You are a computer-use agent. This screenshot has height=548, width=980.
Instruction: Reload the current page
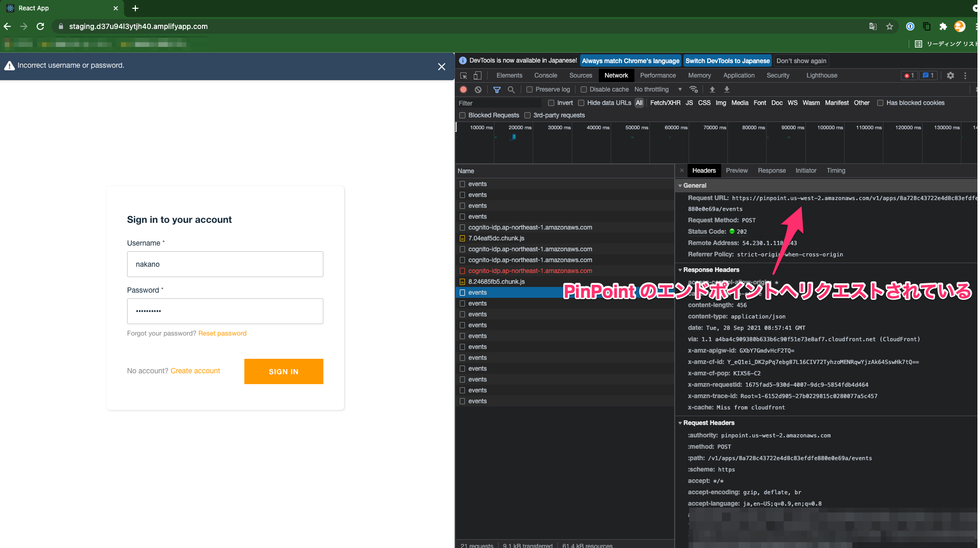(x=40, y=26)
